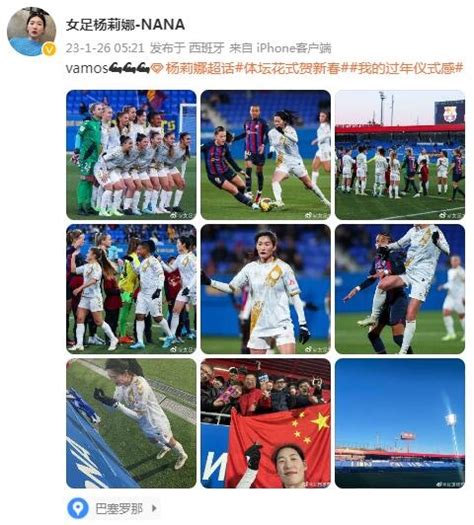Open the photo of players mingling after the match

(131, 289)
